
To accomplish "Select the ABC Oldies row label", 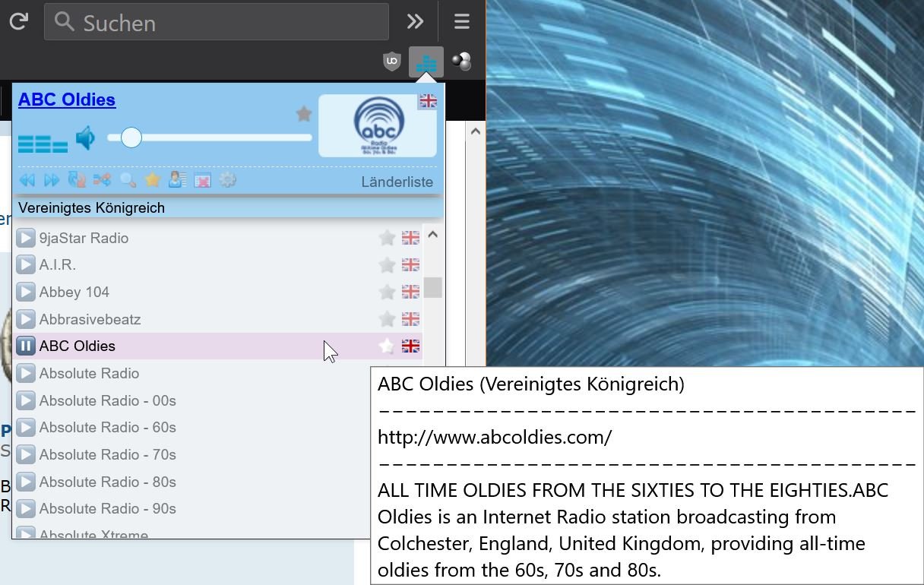I will 78,346.
